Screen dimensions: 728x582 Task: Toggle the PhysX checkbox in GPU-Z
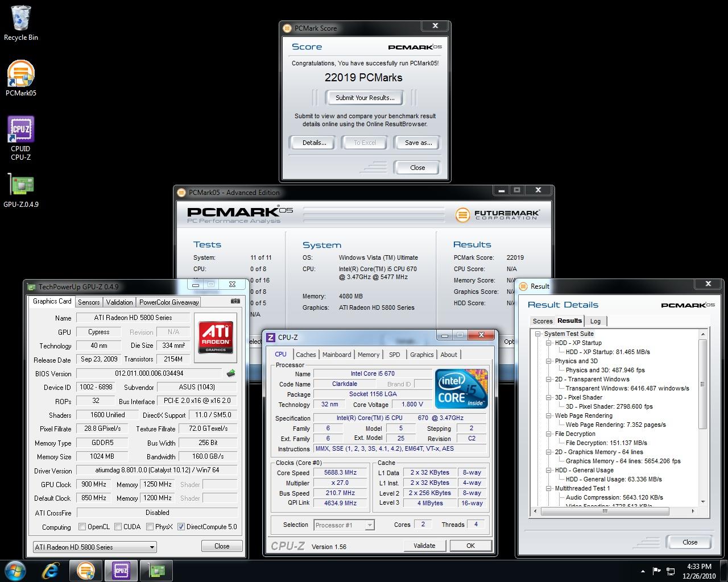[150, 527]
